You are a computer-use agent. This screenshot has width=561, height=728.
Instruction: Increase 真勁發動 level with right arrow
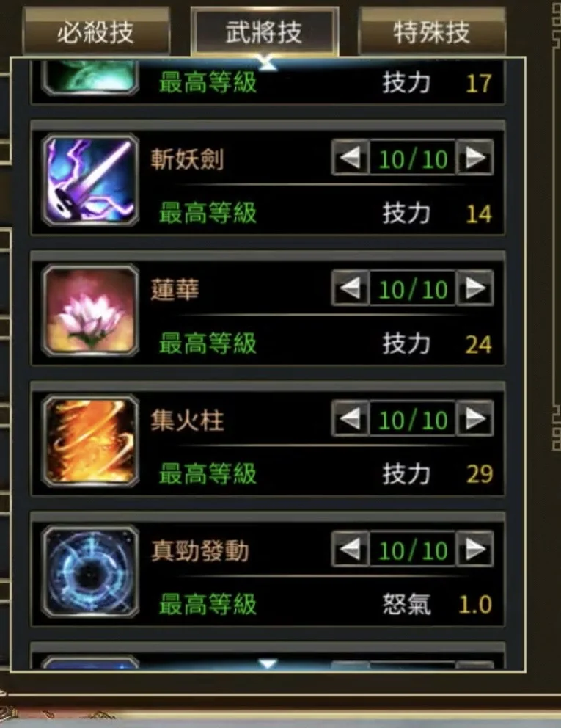pyautogui.click(x=474, y=549)
